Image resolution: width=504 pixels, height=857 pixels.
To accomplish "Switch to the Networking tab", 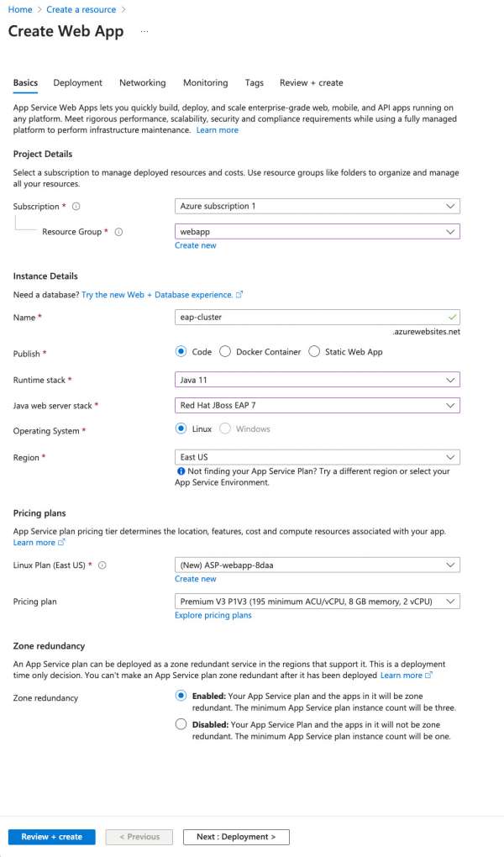I will click(142, 83).
